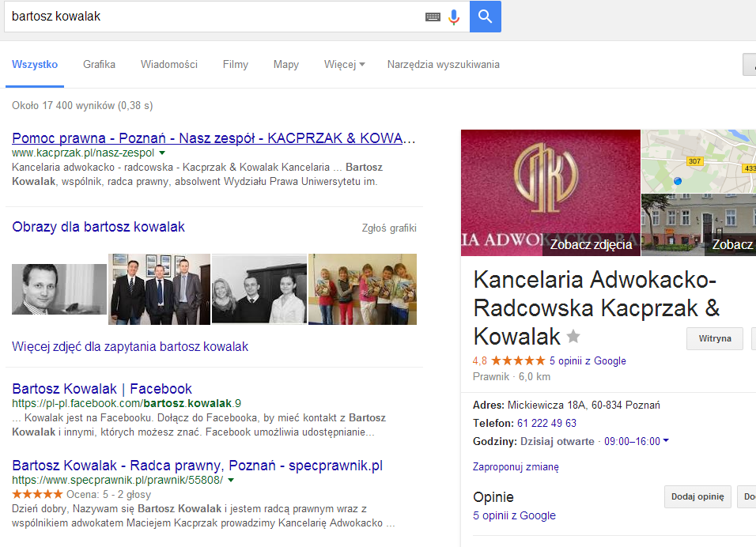Open the 5 opinii z Google link near rating

pyautogui.click(x=588, y=361)
